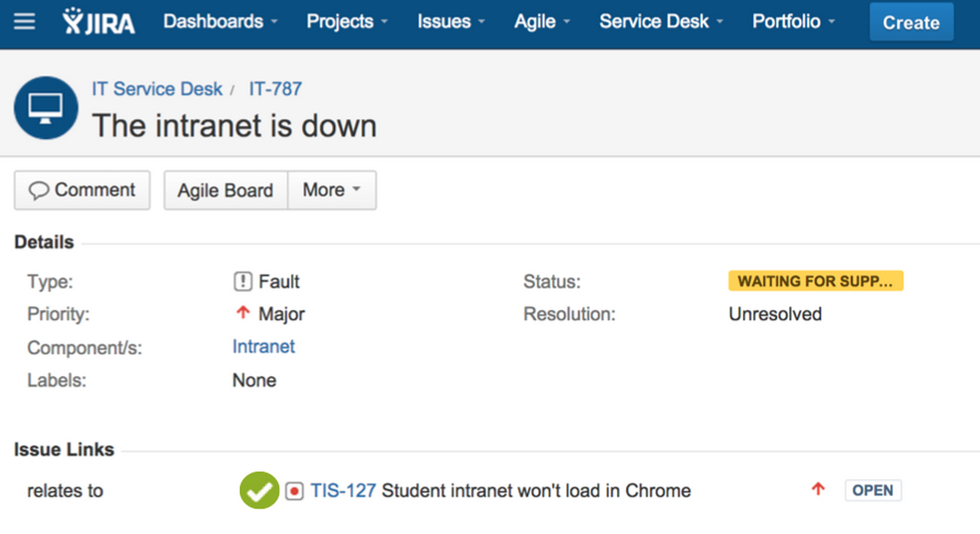Click the JIRA logo
The image size is (980, 534).
pos(99,22)
